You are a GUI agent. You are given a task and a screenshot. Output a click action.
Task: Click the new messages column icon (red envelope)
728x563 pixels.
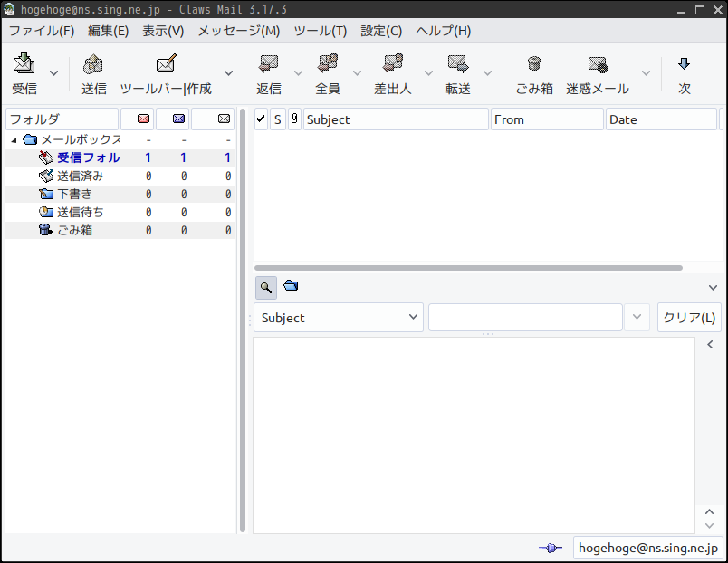[x=143, y=119]
